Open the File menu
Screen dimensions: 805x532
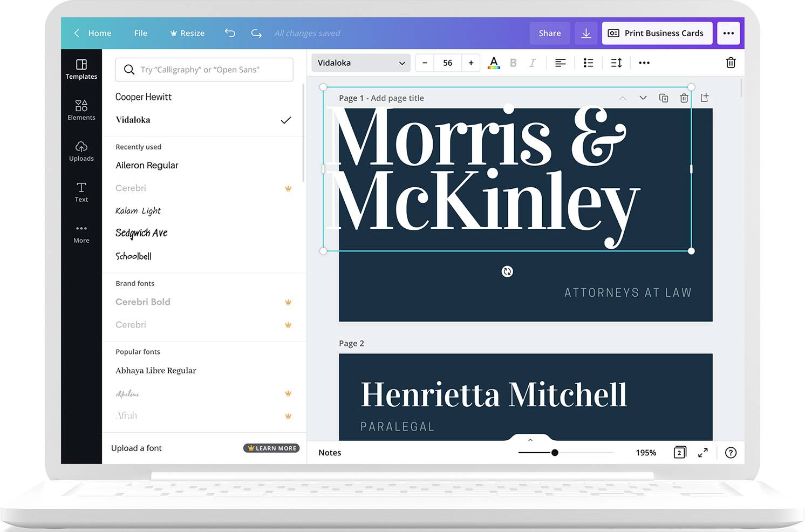pyautogui.click(x=140, y=33)
